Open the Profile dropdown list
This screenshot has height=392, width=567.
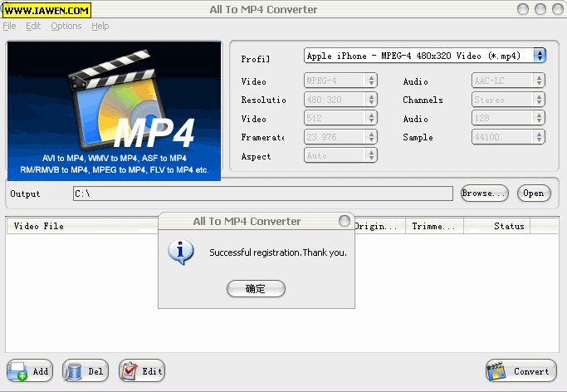click(540, 56)
